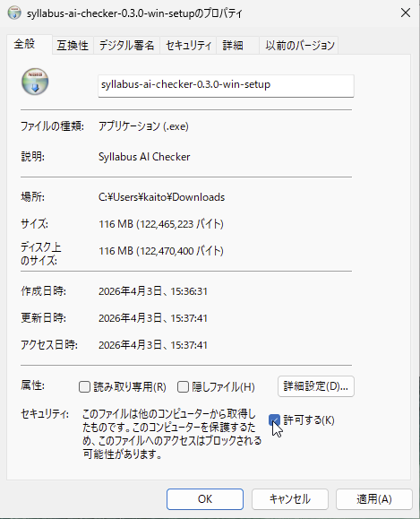Screen dimensions: 420x519
Task: Uncheck the 許可する(K) checkbox
Action: [x=274, y=420]
